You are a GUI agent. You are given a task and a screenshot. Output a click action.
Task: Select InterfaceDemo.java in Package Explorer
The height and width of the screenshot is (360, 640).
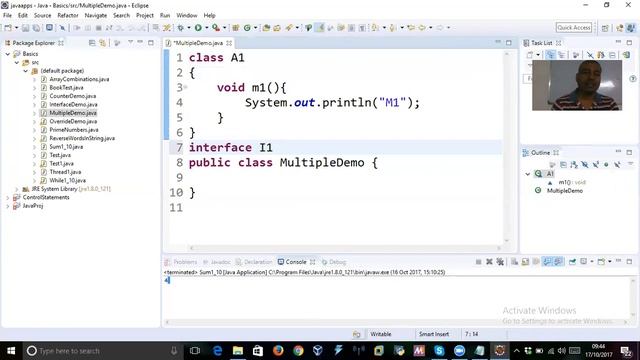(73, 104)
